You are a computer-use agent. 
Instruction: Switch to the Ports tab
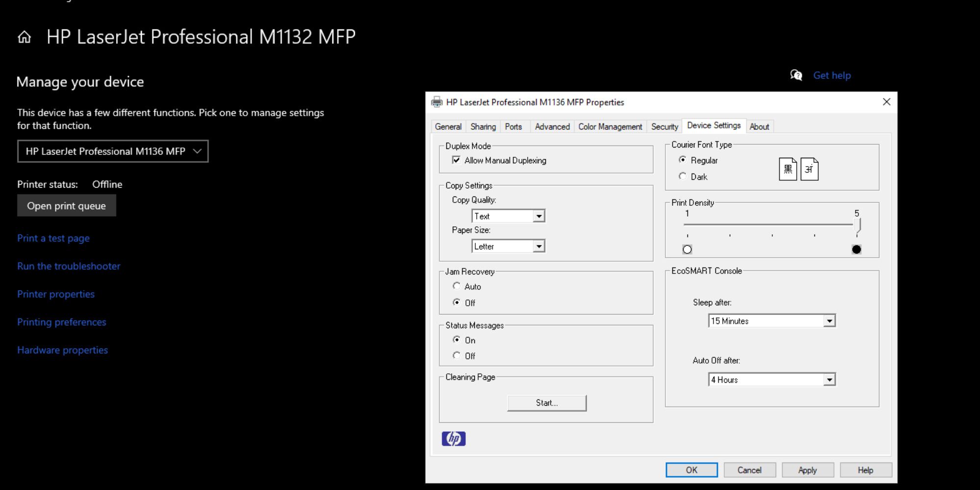514,126
